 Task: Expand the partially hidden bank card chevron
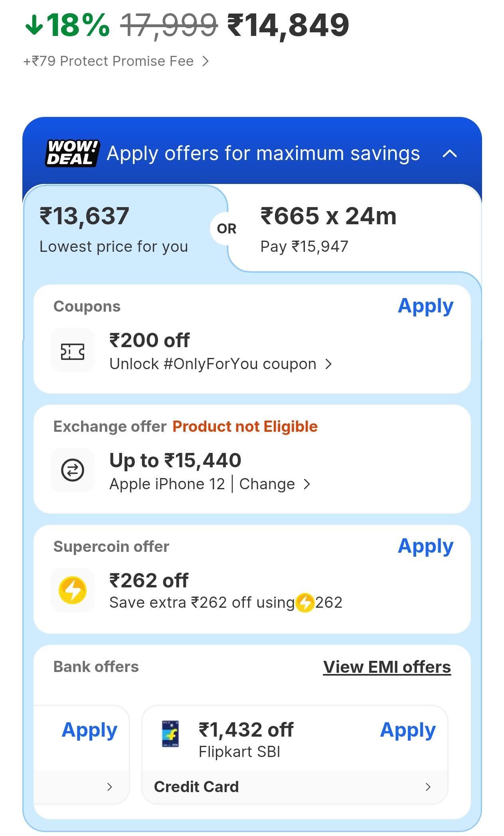(110, 787)
